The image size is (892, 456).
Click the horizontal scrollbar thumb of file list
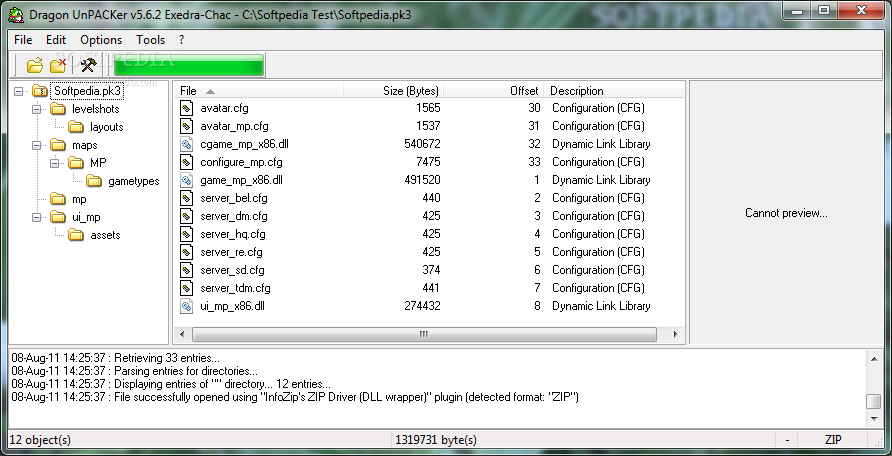pyautogui.click(x=424, y=334)
